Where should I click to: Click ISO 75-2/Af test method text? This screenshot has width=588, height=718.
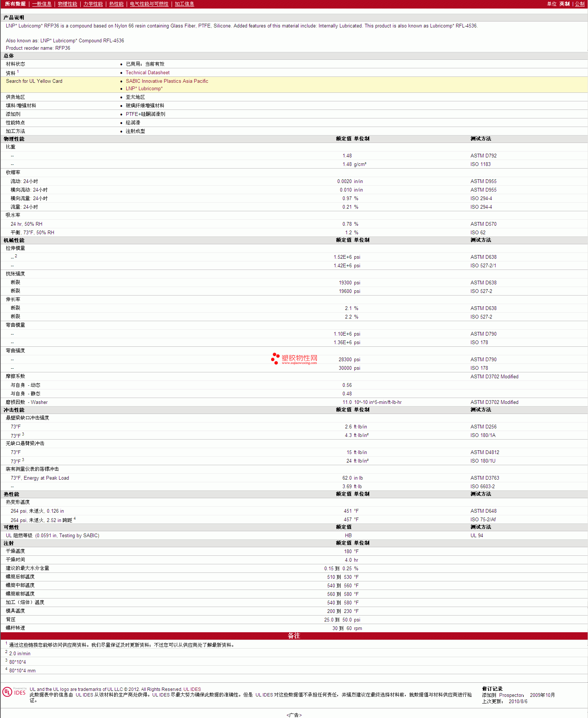tap(483, 520)
